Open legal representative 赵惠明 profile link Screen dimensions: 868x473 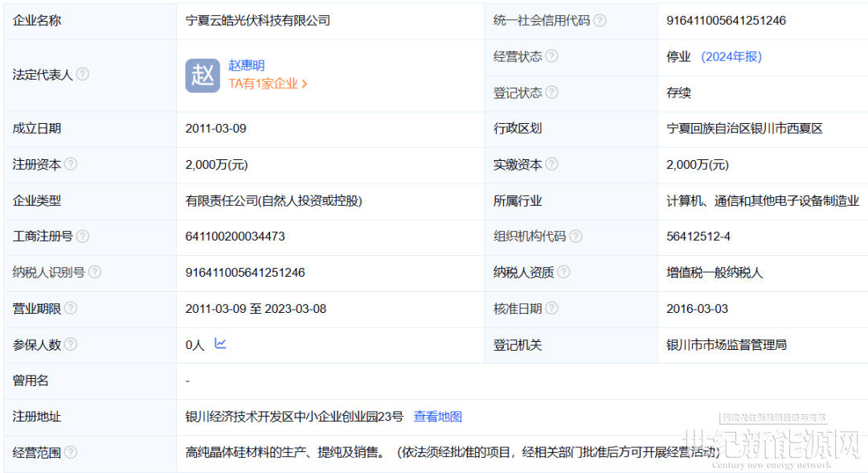(x=246, y=66)
